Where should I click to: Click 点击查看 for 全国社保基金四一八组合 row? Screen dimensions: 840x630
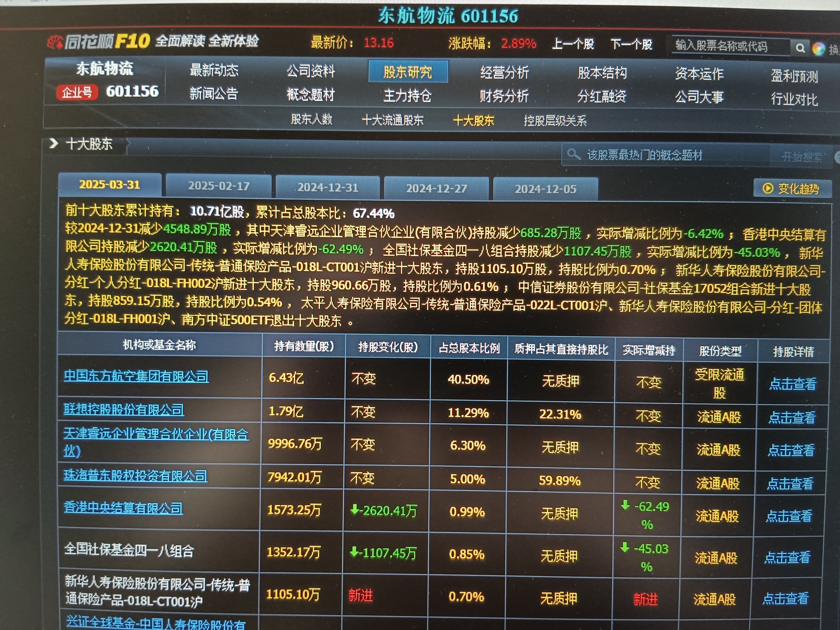pyautogui.click(x=787, y=558)
